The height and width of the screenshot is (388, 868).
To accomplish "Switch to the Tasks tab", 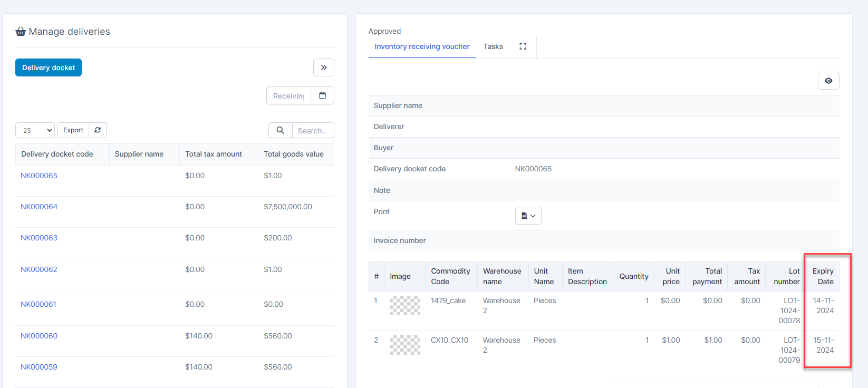I will (x=493, y=46).
